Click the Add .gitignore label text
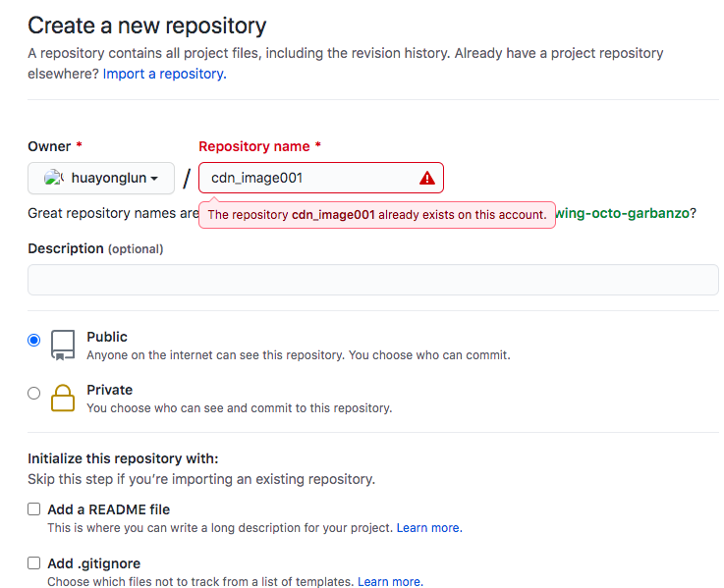The height and width of the screenshot is (588, 724). [x=94, y=563]
